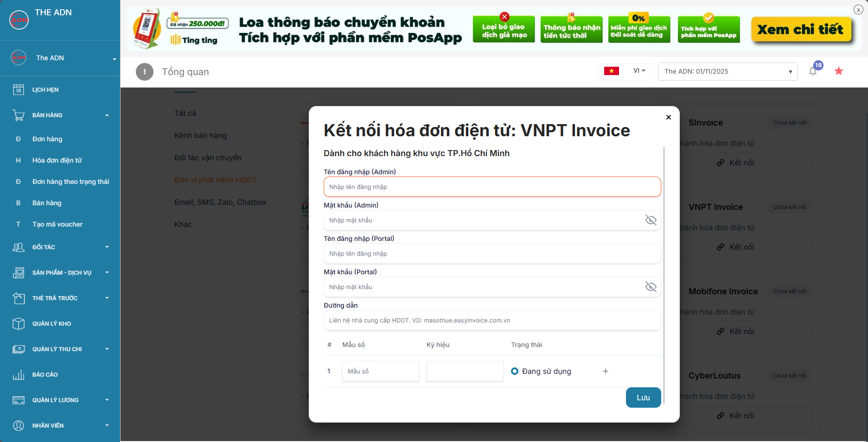The image size is (868, 442).
Task: Focus the Tên đăng nhập (Admin) field
Action: coord(492,187)
